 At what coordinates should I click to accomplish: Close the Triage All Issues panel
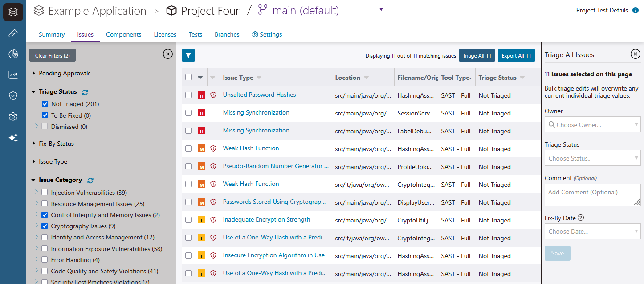[x=636, y=54]
